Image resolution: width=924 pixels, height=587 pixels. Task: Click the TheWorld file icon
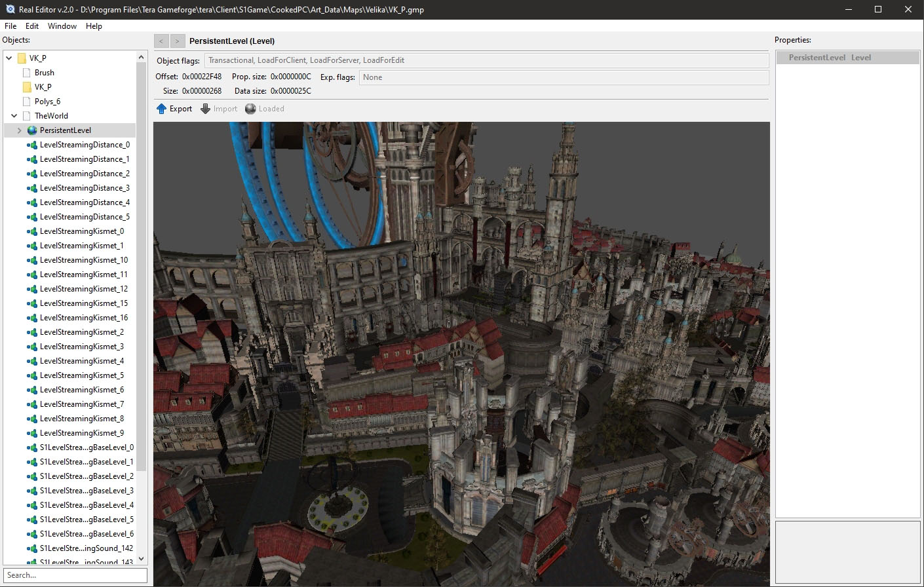point(27,116)
